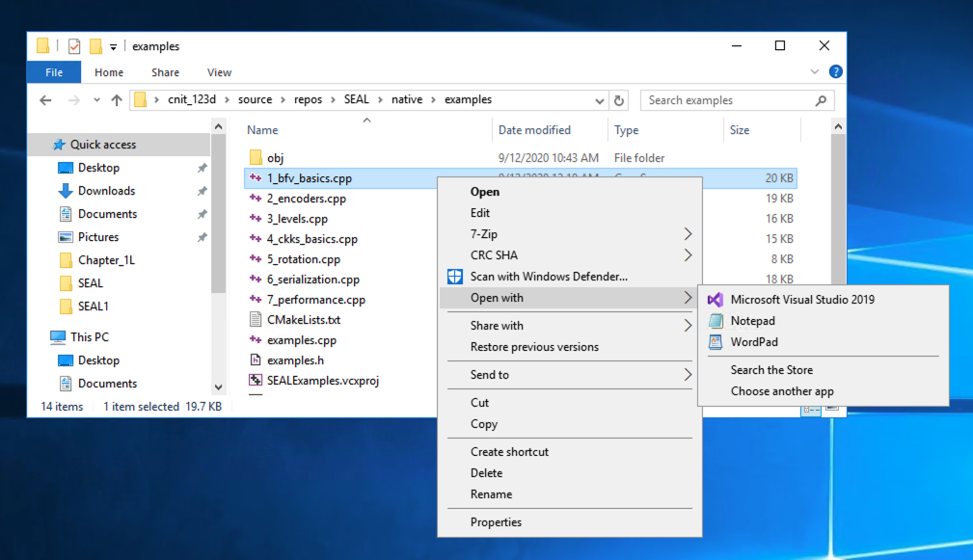This screenshot has width=973, height=560.
Task: Expand the Send to submenu
Action: (x=688, y=375)
